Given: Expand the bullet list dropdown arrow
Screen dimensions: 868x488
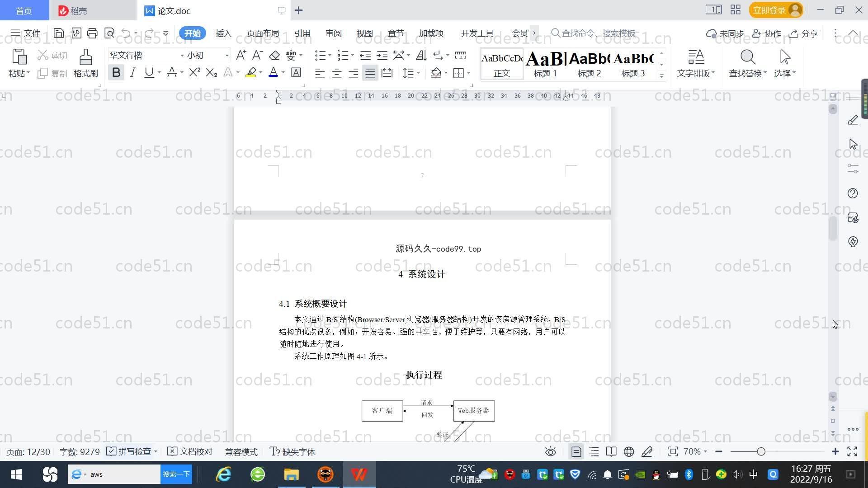Looking at the screenshot, I should 330,56.
